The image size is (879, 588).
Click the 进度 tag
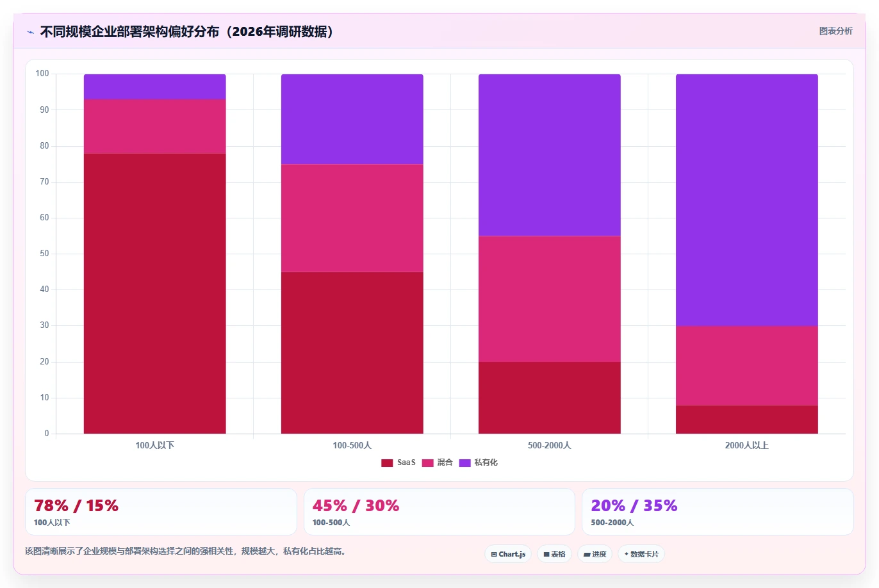pos(595,554)
